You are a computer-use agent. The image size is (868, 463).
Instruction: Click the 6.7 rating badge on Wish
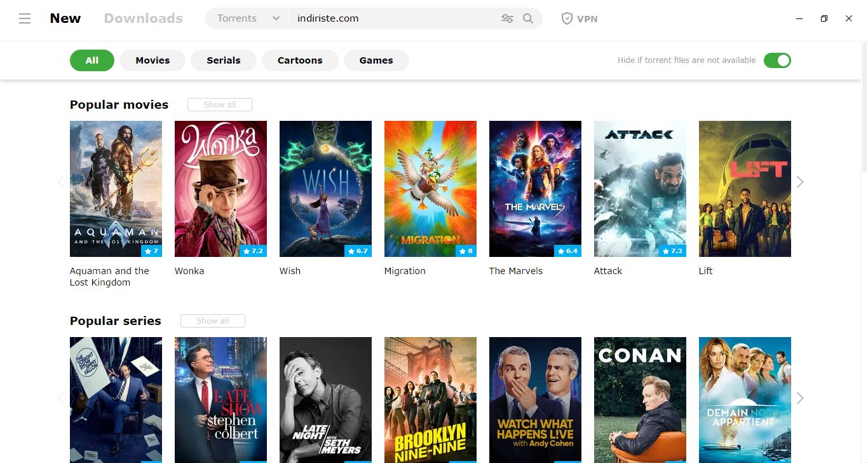(358, 251)
